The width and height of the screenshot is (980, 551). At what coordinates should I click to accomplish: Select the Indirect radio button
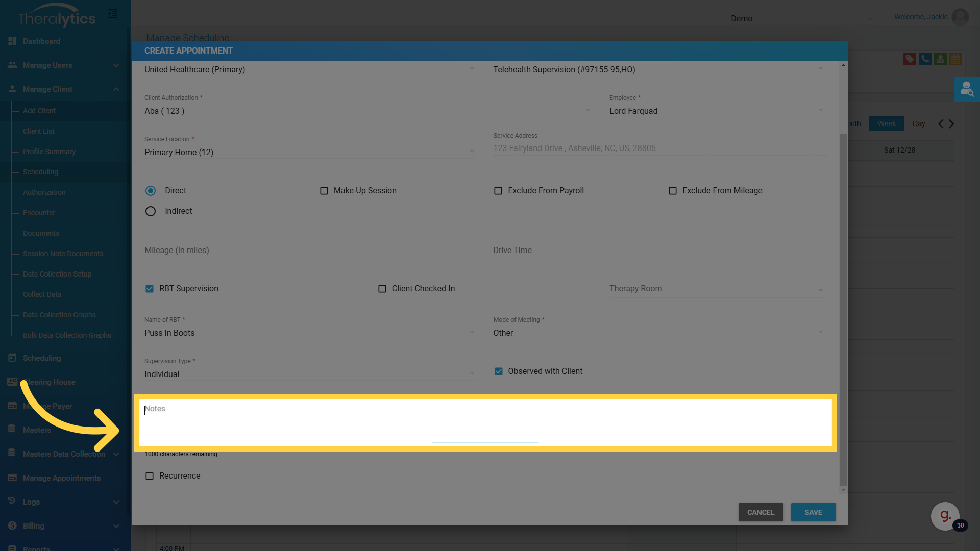click(151, 211)
